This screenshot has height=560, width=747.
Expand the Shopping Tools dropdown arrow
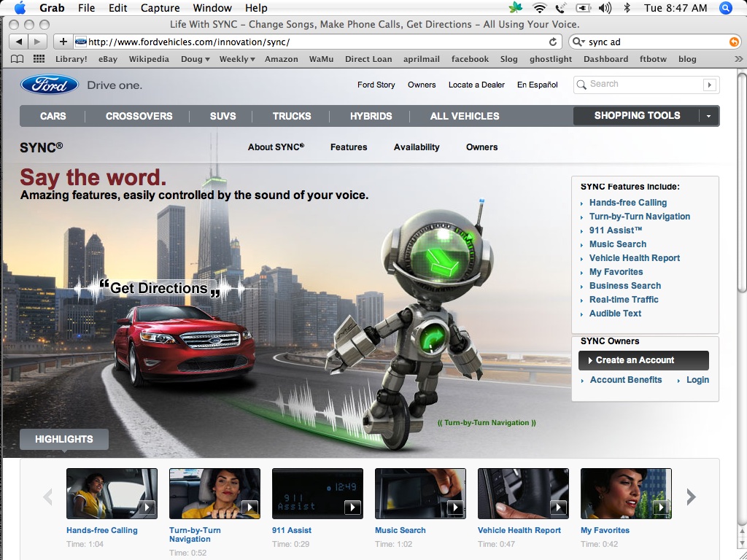[x=709, y=116]
